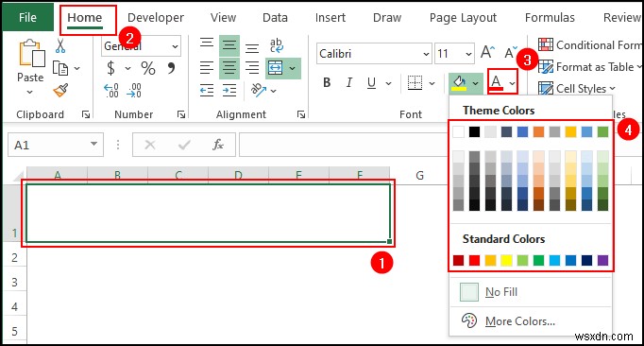Screen dimensions: 644x346
Task: Toggle Merge & Center
Action: pyautogui.click(x=275, y=68)
